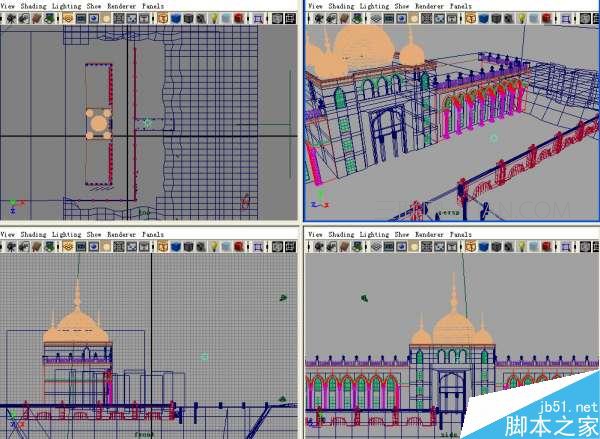Click Select Camera icon in side view panel
The height and width of the screenshot is (439, 600).
[319, 246]
